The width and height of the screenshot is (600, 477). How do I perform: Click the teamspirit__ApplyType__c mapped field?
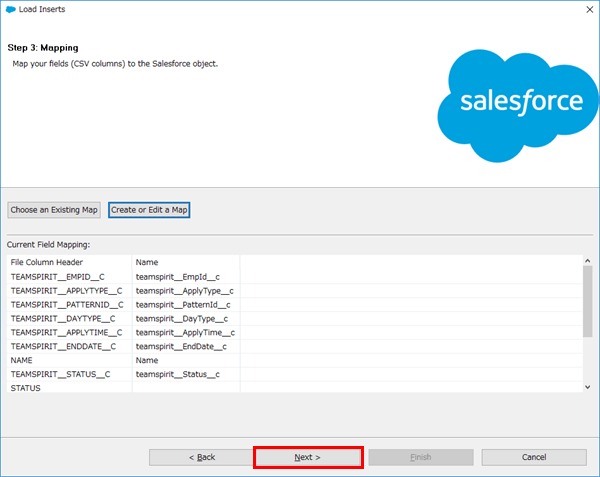184,291
